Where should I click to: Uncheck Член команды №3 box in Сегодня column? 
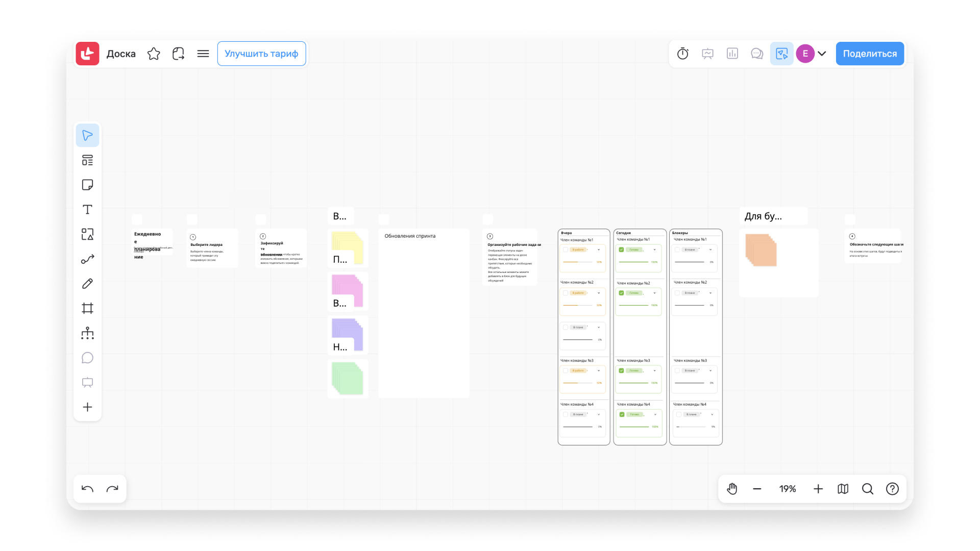coord(621,370)
